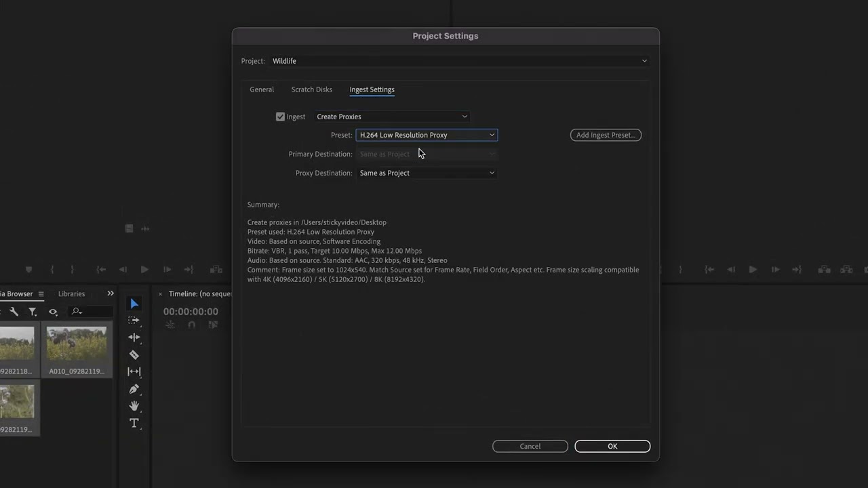Switch to the Libraries panel tab
Screen dimensions: 868x488
pos(71,294)
